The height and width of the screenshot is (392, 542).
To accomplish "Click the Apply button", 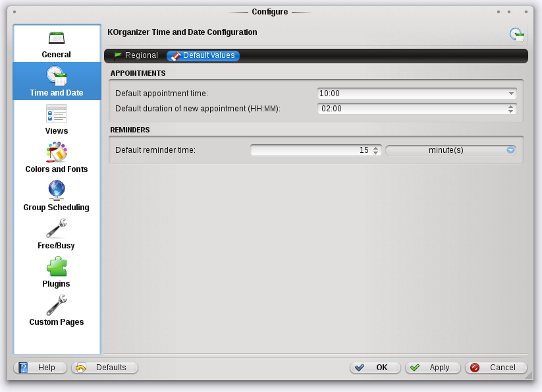I will (x=433, y=368).
